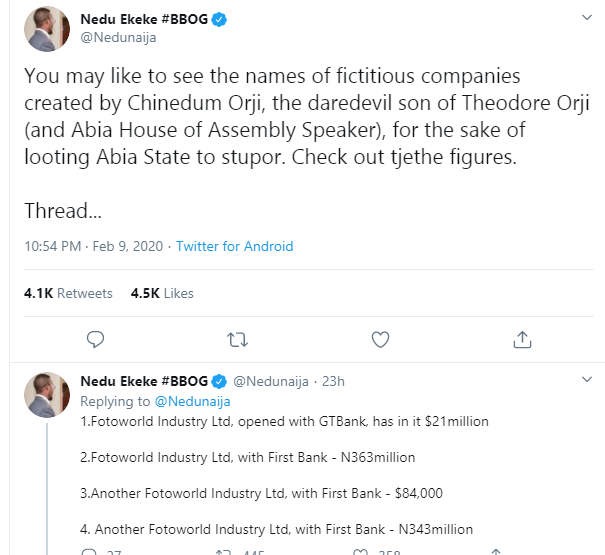Image resolution: width=605 pixels, height=555 pixels.
Task: Click the 10:54 PM Feb 9, 2020 timestamp
Action: tap(93, 246)
